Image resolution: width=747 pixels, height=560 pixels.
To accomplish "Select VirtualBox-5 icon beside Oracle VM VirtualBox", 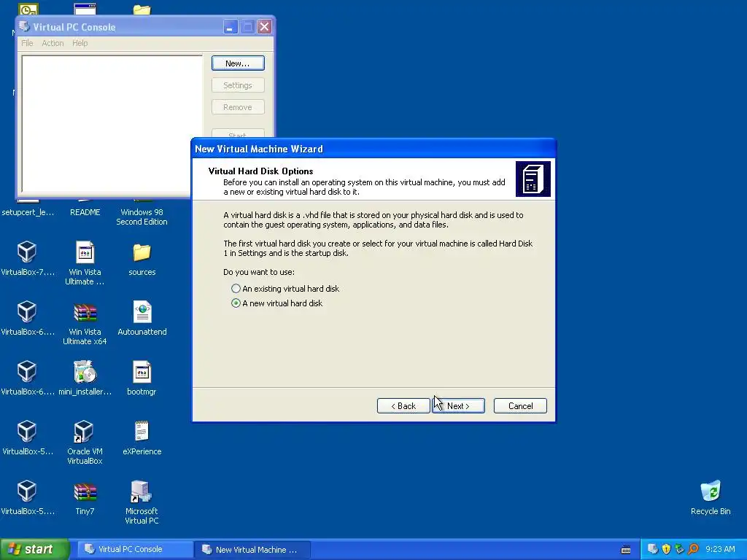I will pyautogui.click(x=27, y=438).
